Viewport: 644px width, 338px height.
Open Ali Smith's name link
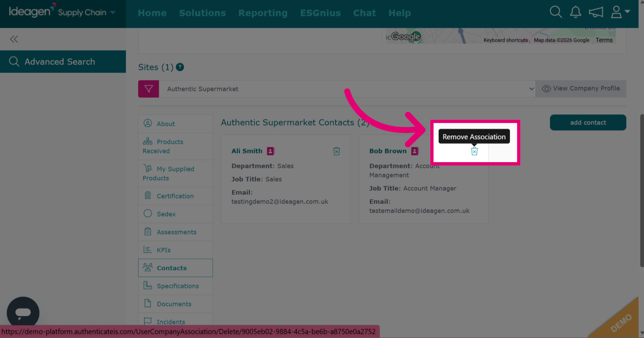coord(247,151)
